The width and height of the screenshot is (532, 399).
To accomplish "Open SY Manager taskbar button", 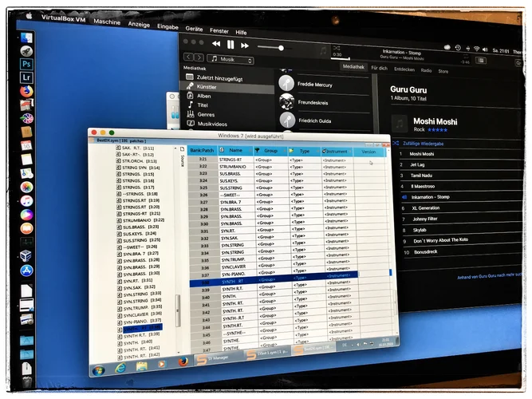I will coord(219,358).
